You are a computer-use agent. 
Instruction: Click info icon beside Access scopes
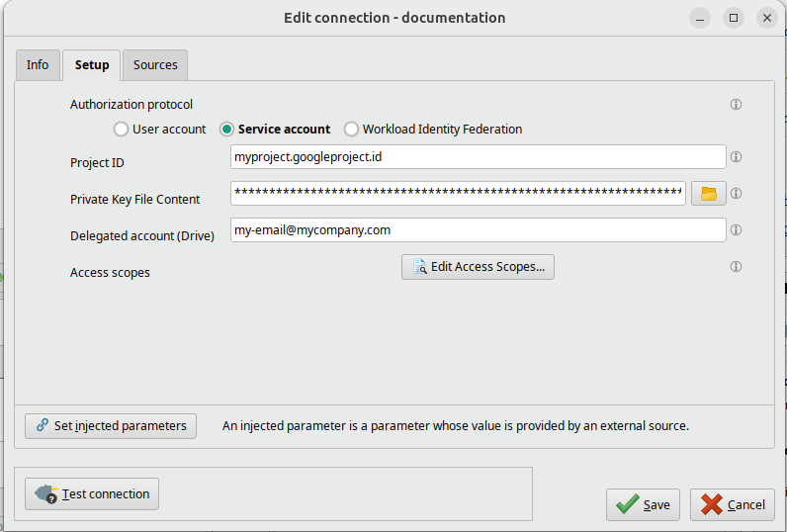coord(736,267)
